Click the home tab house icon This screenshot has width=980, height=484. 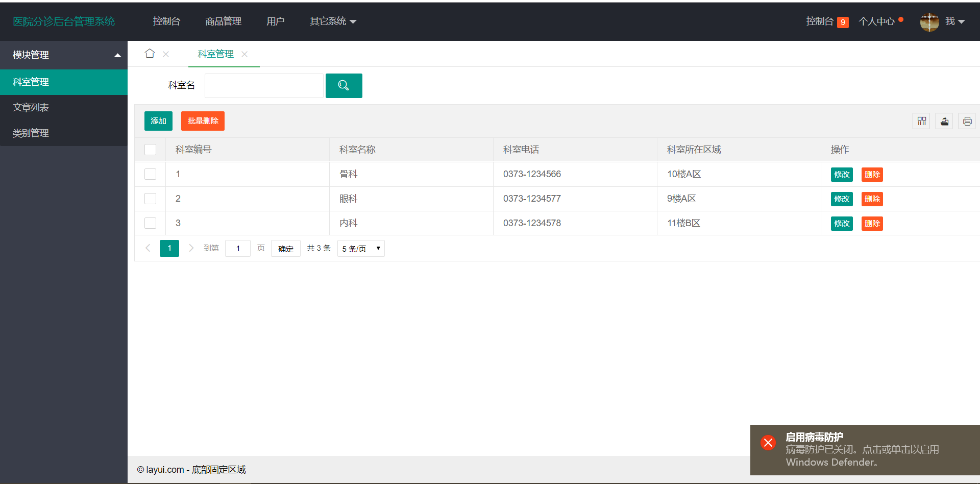click(150, 53)
